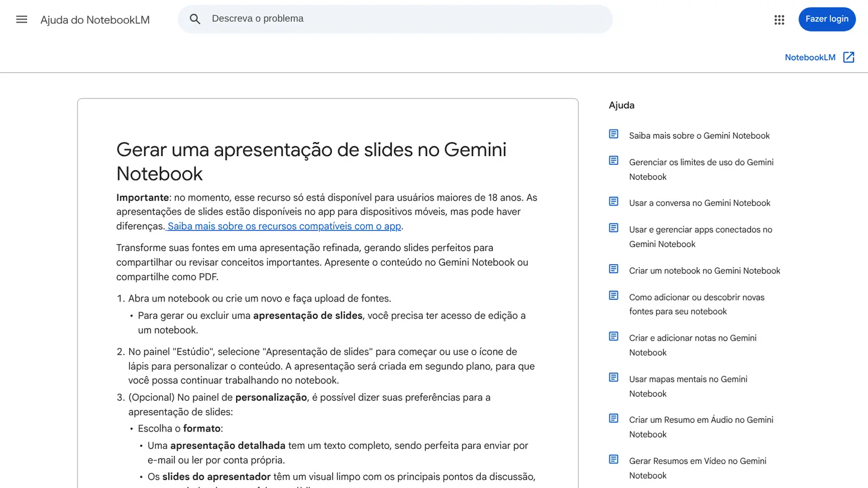Open Gerenciar os limites de uso article
The width and height of the screenshot is (868, 488).
[x=701, y=169]
